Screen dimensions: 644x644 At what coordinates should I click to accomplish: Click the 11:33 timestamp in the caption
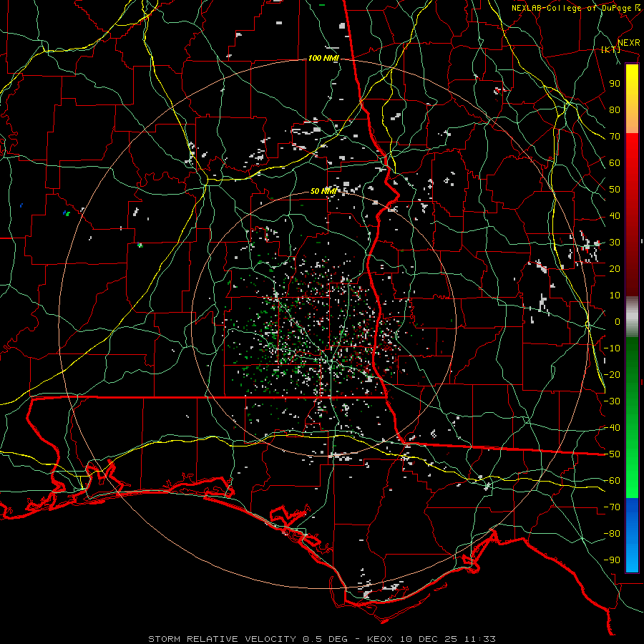(480, 639)
